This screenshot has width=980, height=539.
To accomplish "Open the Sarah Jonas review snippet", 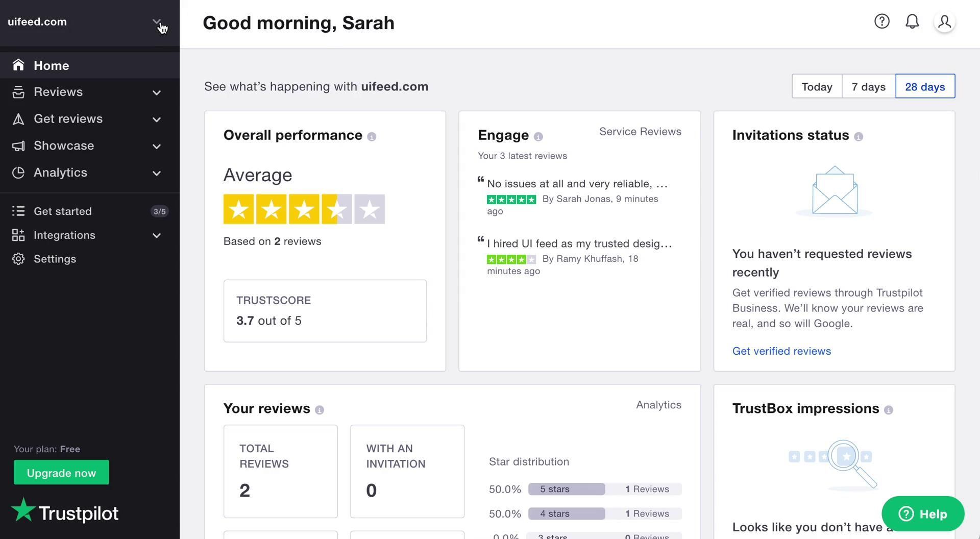I will (x=577, y=184).
